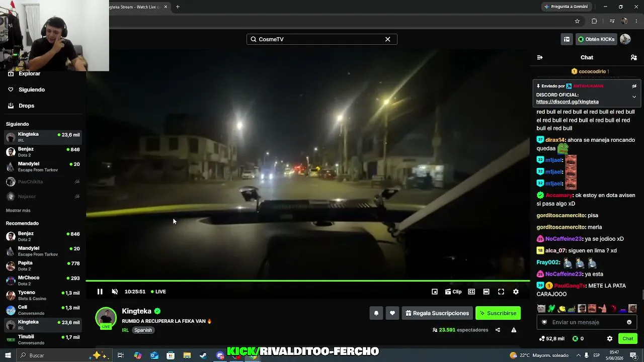Enter fullscreen video mode

click(x=501, y=292)
